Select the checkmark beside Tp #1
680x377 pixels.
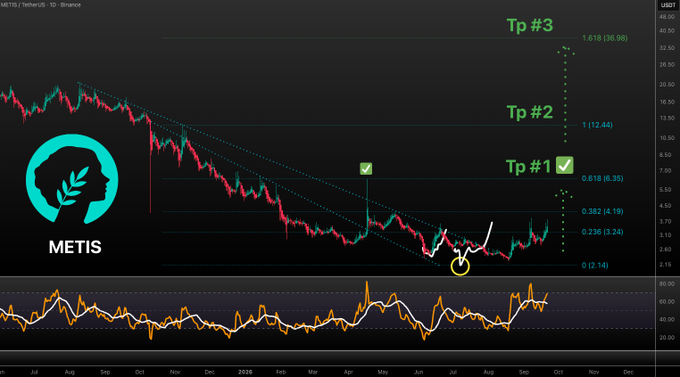565,165
